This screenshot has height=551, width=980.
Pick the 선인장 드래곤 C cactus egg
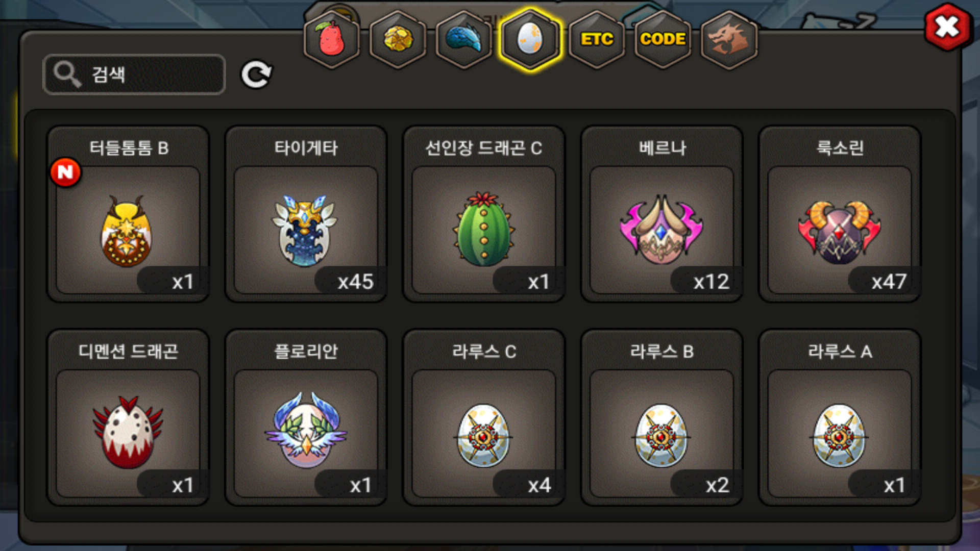pos(484,214)
